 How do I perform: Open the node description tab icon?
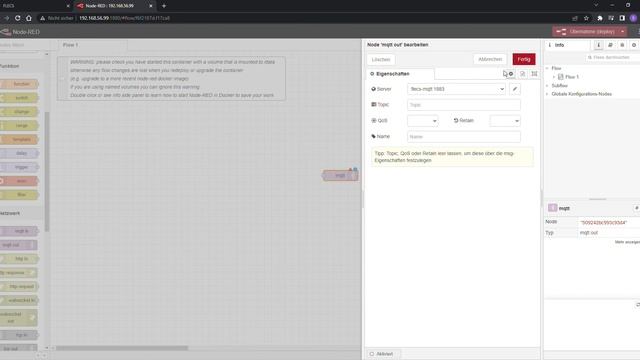pos(522,74)
